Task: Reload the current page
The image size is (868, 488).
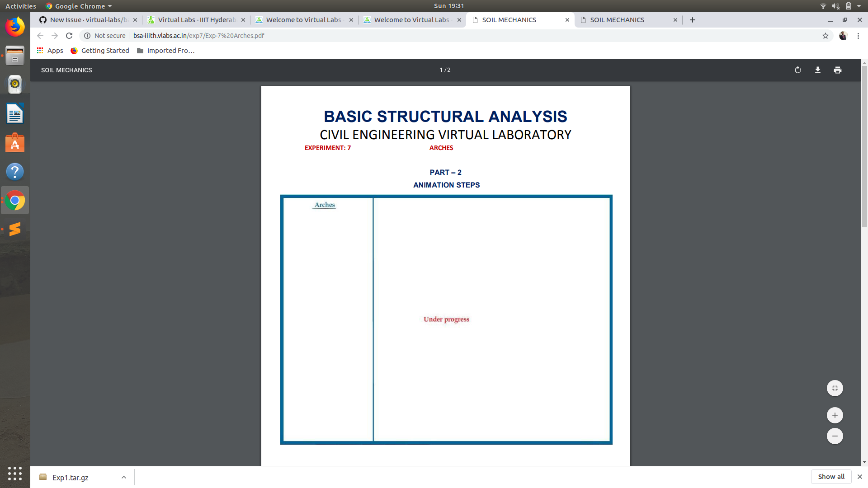Action: (x=69, y=36)
